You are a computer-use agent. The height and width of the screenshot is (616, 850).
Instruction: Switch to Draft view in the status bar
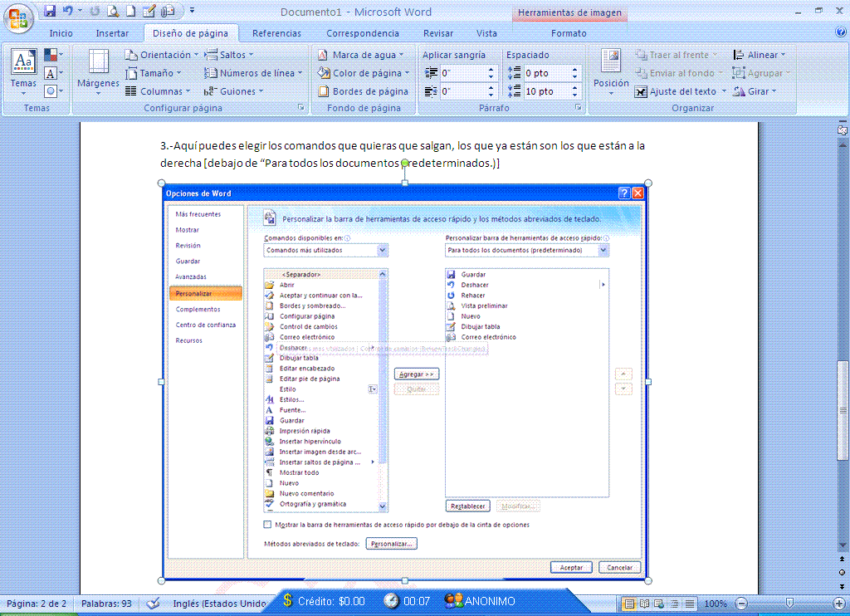click(690, 603)
